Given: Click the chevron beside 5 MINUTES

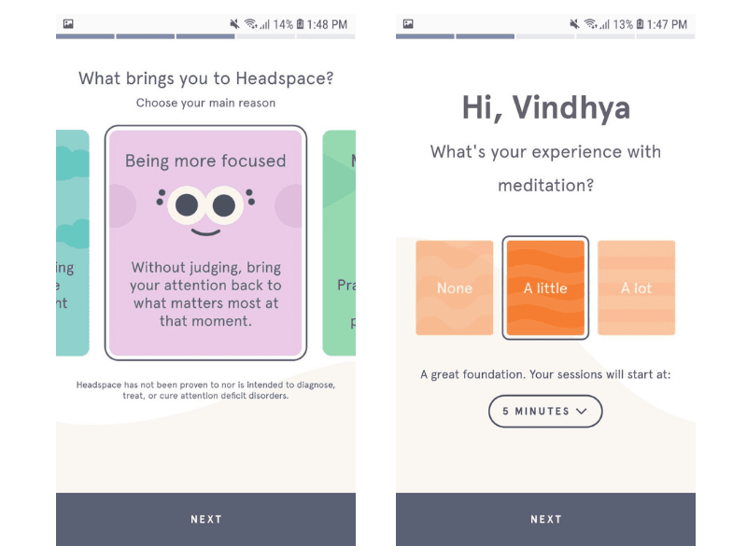Looking at the screenshot, I should tap(579, 412).
